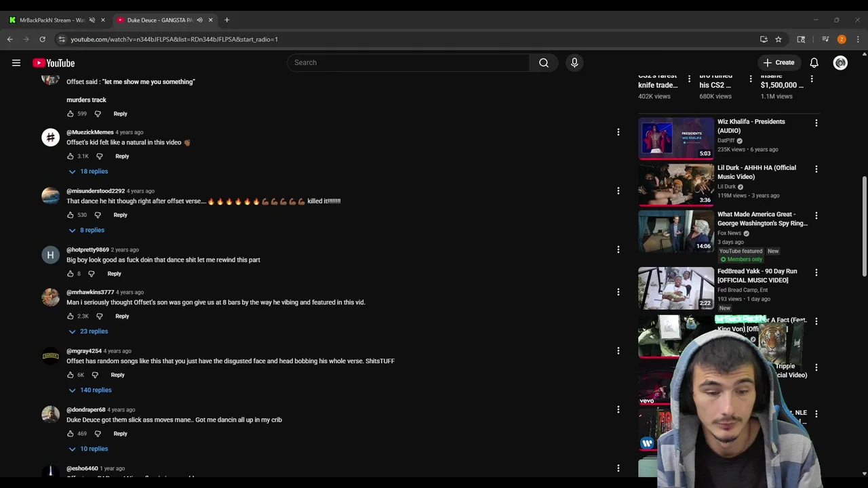
Task: Open the YouTube account avatar menu
Action: pyautogui.click(x=840, y=63)
